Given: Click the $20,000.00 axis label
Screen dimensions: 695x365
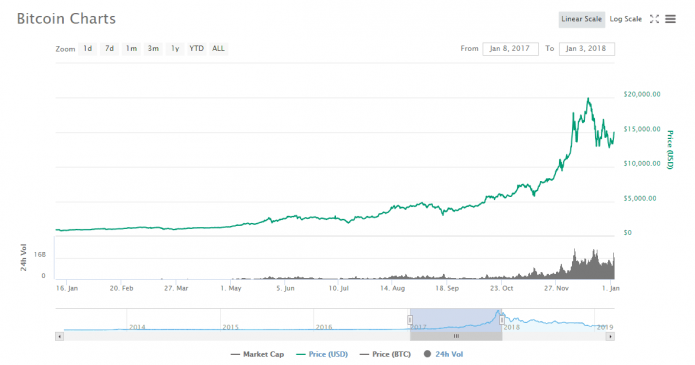Looking at the screenshot, I should pyautogui.click(x=642, y=94).
